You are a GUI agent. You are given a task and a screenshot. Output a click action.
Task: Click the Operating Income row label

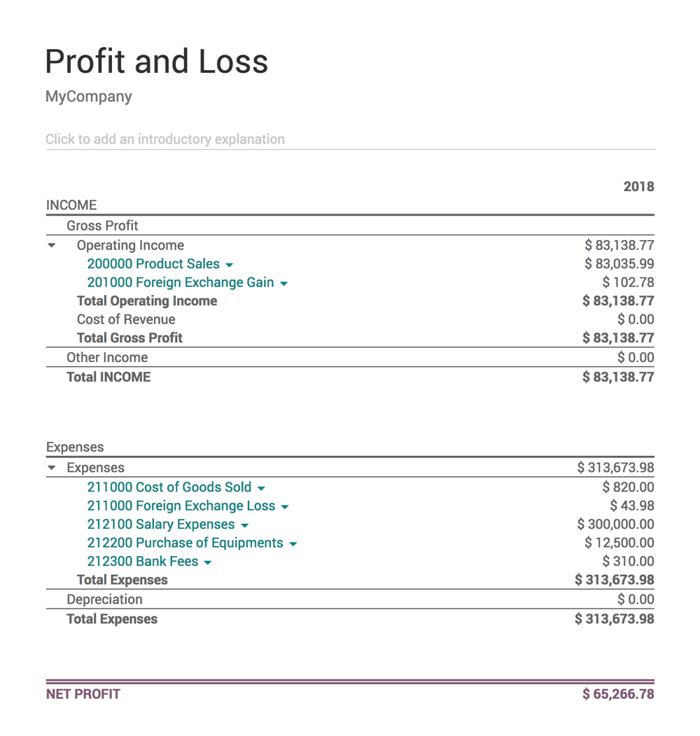(x=130, y=245)
